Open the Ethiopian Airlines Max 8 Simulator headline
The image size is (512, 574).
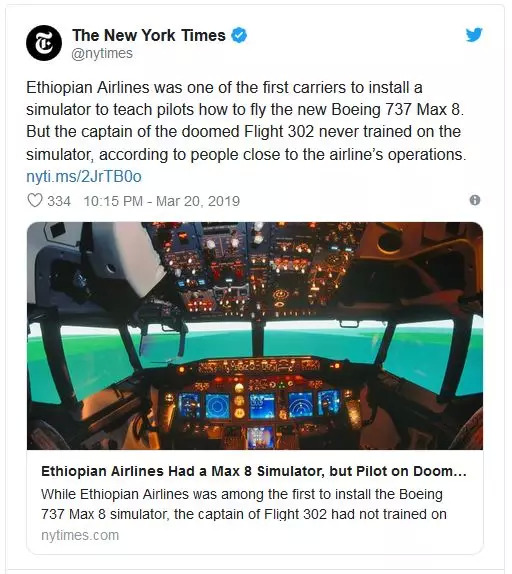click(254, 471)
